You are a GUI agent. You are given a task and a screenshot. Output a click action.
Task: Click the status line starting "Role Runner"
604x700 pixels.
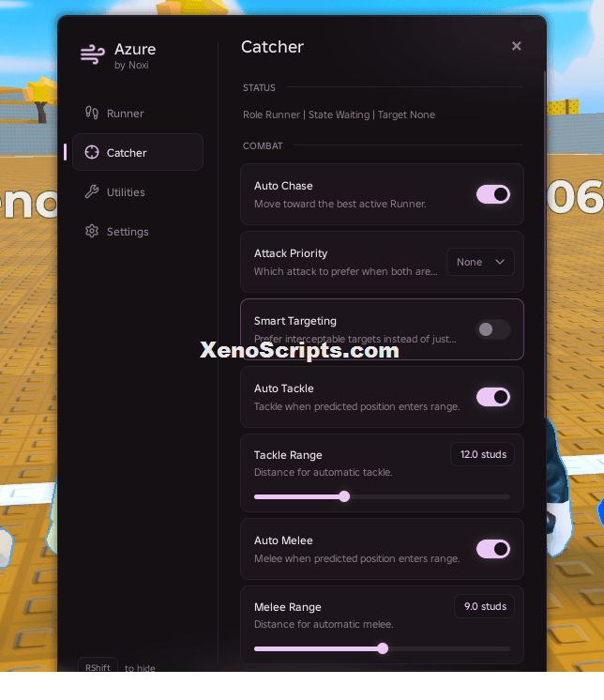(x=339, y=114)
